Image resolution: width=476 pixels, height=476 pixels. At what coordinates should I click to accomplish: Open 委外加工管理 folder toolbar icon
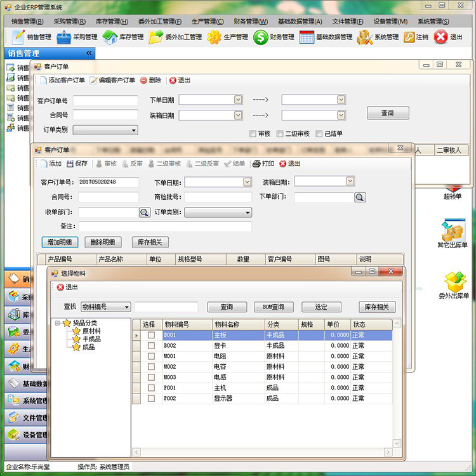pos(155,37)
